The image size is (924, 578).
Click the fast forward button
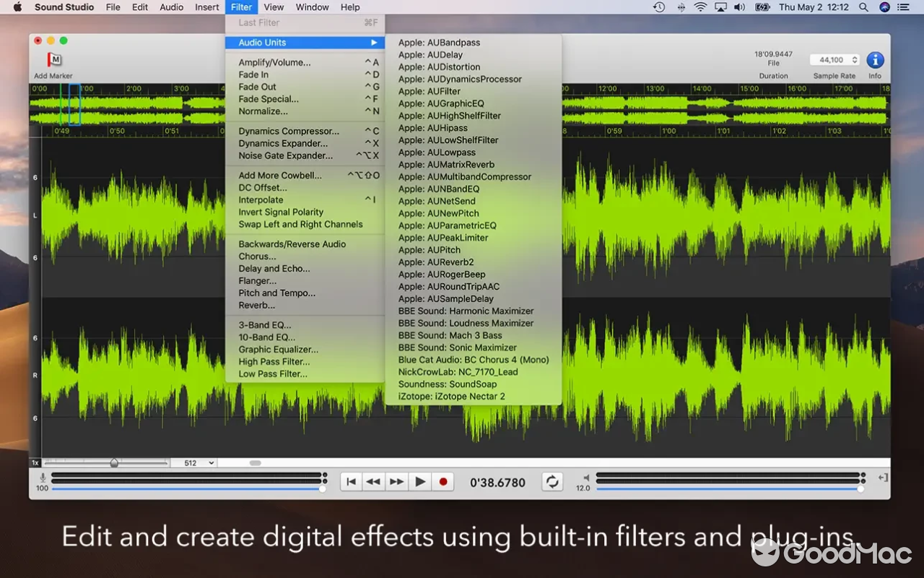tap(396, 481)
